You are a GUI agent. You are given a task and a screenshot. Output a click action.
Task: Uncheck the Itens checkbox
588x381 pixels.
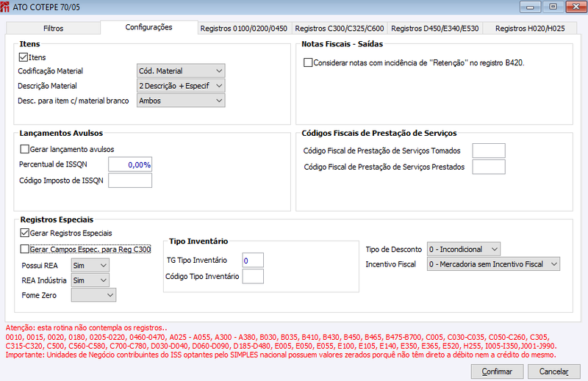click(24, 57)
